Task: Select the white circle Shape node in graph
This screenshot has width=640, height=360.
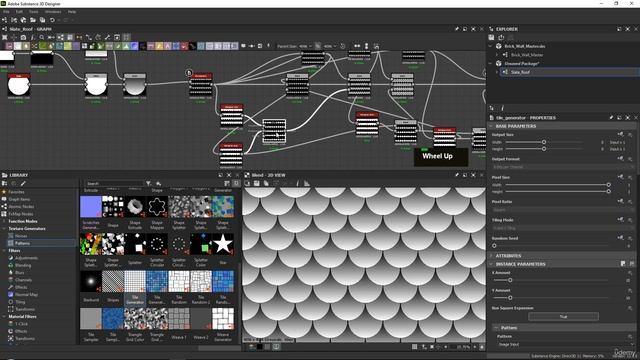Action: [x=18, y=85]
